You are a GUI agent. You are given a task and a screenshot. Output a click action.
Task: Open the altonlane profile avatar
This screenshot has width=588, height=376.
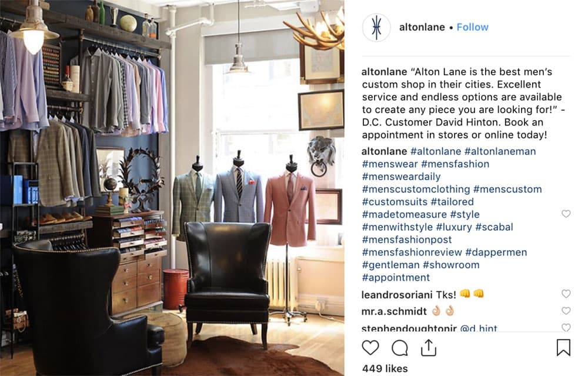pyautogui.click(x=376, y=28)
